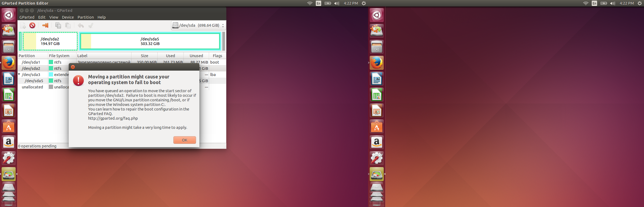Close the warning dialog with its red X
The width and height of the screenshot is (644, 207).
[73, 67]
